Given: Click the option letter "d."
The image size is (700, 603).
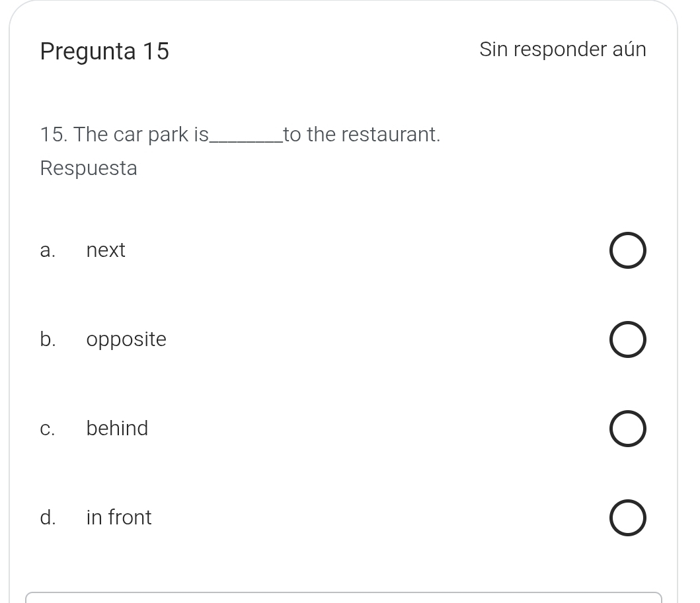Looking at the screenshot, I should 48,517.
